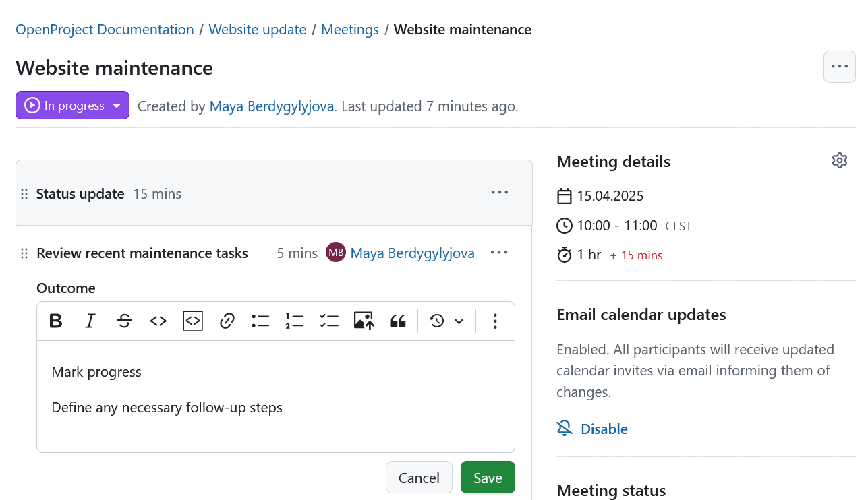Add a hyperlink in the Outcome editor
Image resolution: width=868 pixels, height=500 pixels.
[227, 321]
